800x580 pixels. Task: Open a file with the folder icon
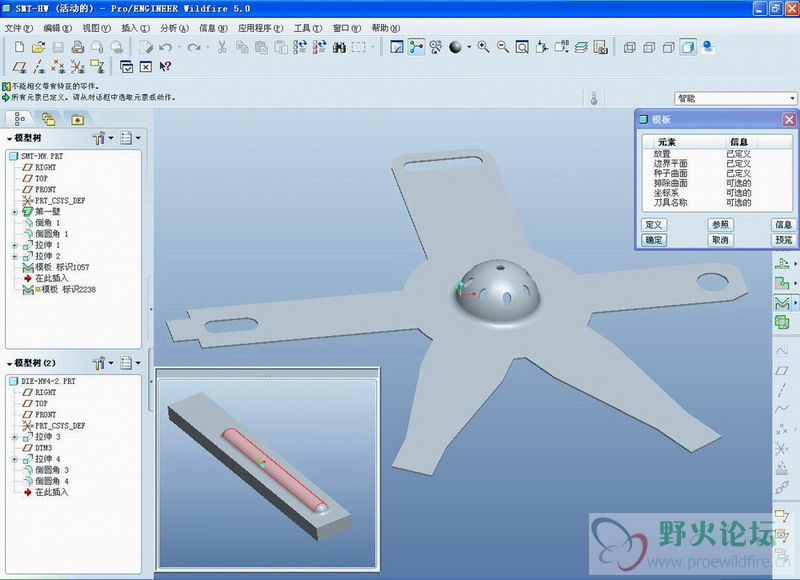pyautogui.click(x=38, y=47)
